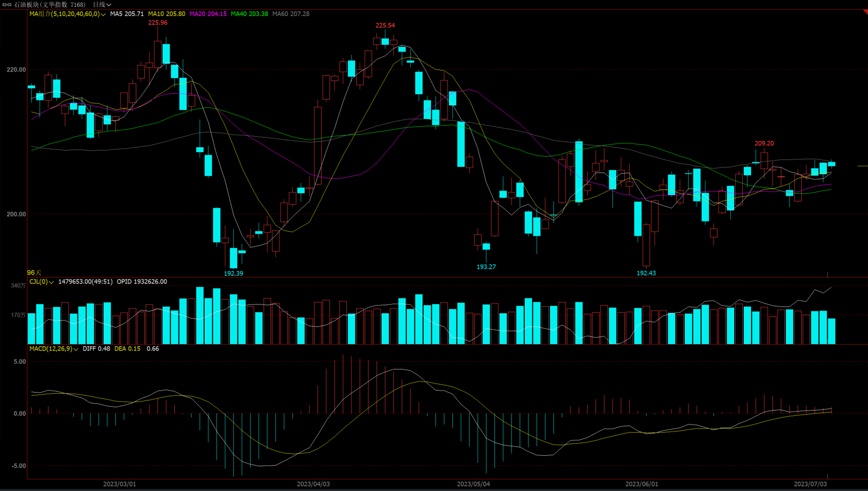Click the 石油板块(文华指数 7168) title
868x491 pixels.
(x=49, y=5)
